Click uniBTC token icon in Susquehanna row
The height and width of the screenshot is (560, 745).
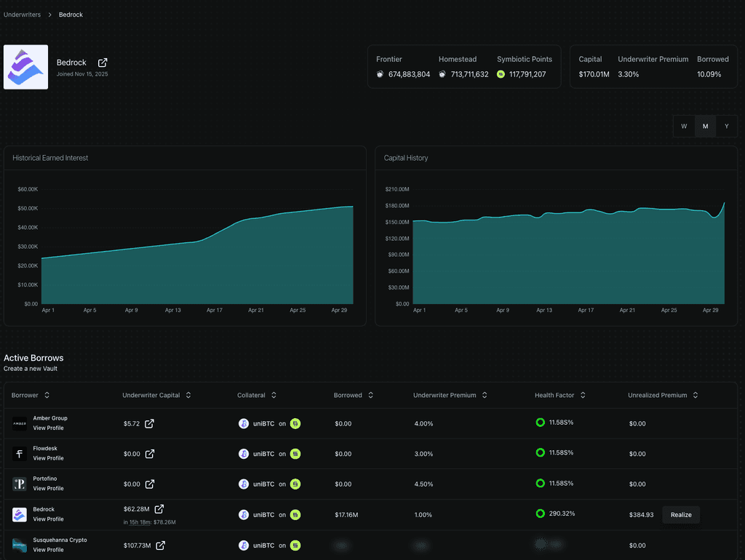[244, 545]
